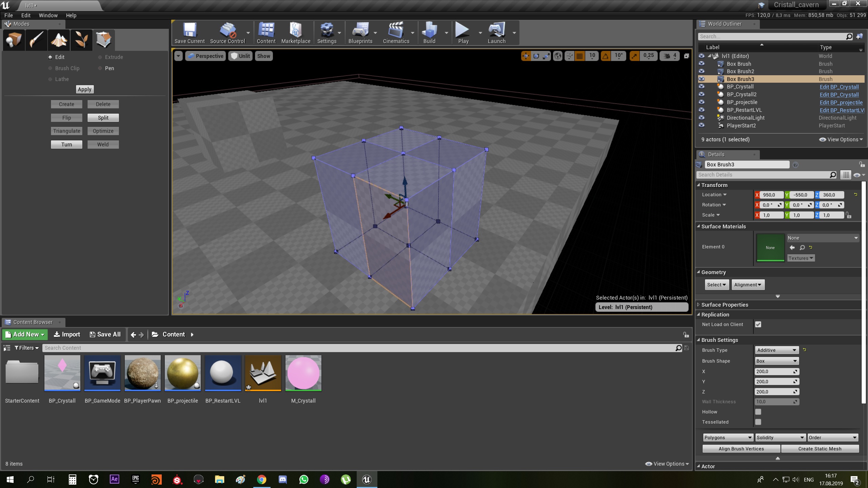Select the Paint mode icon
868x488 pixels.
tap(36, 40)
